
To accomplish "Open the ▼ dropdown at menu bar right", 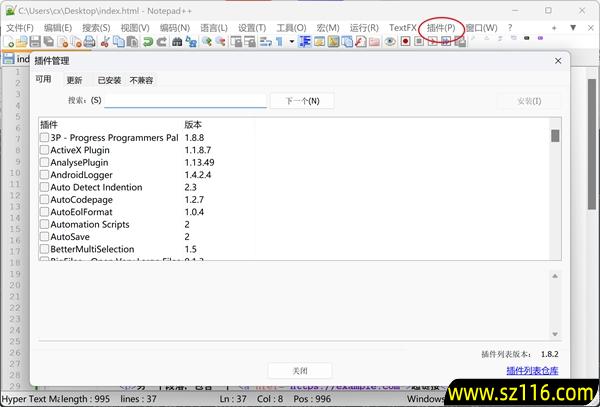I will 573,28.
